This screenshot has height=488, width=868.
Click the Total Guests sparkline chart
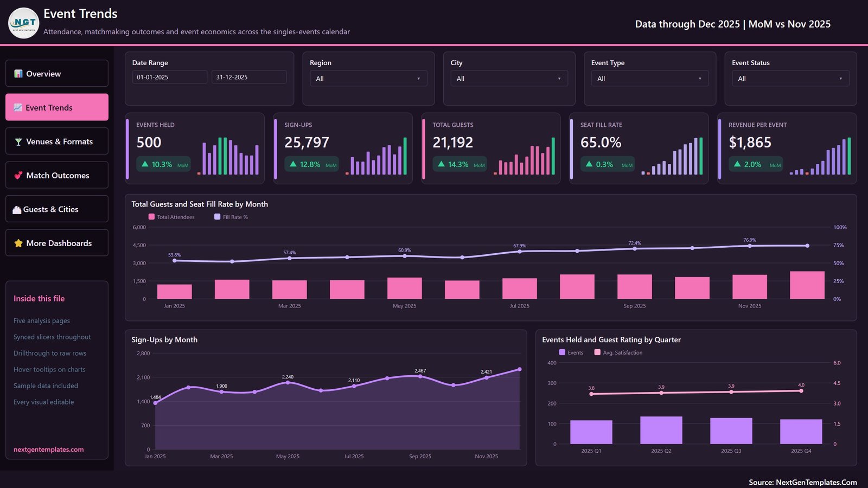(x=524, y=156)
